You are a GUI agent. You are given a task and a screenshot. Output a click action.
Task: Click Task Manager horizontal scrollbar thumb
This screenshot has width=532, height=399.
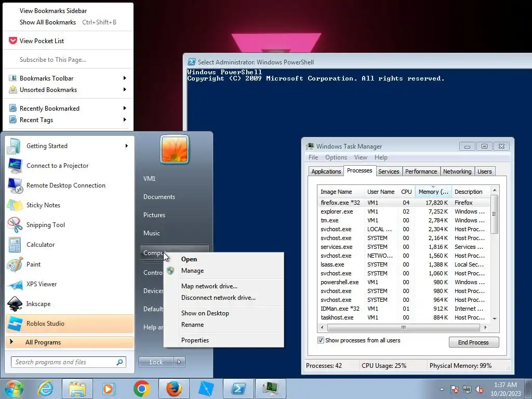[403, 327]
